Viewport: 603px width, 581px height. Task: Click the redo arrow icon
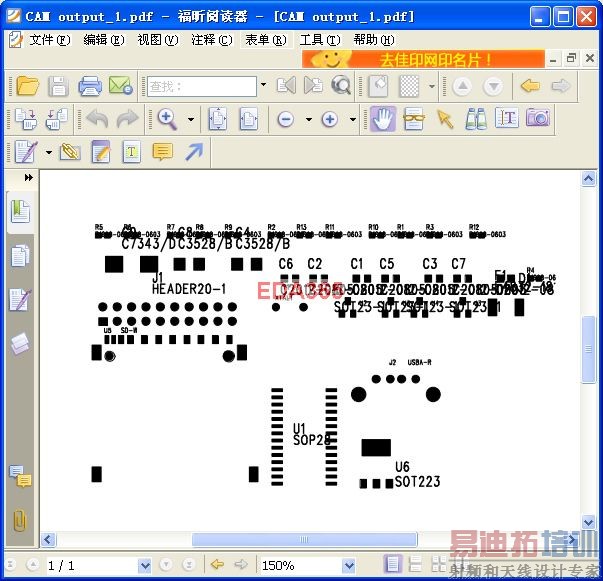pyautogui.click(x=128, y=119)
